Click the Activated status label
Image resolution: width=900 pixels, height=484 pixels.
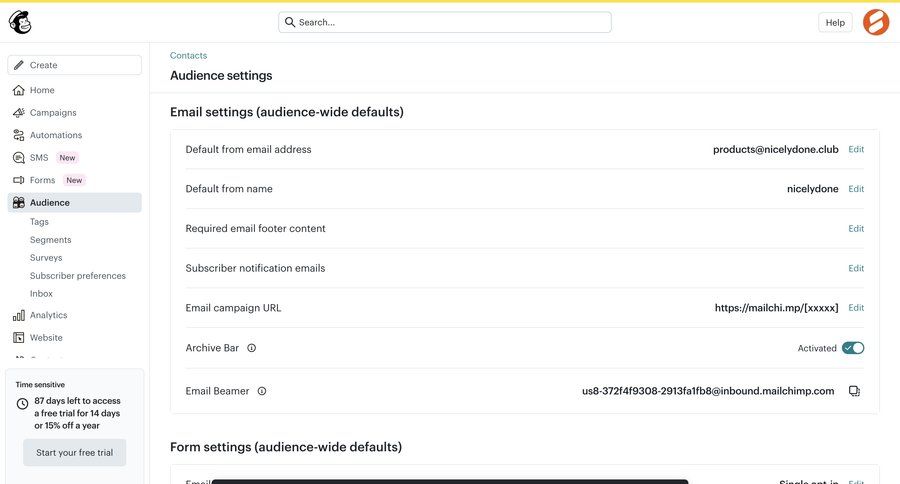tap(817, 348)
